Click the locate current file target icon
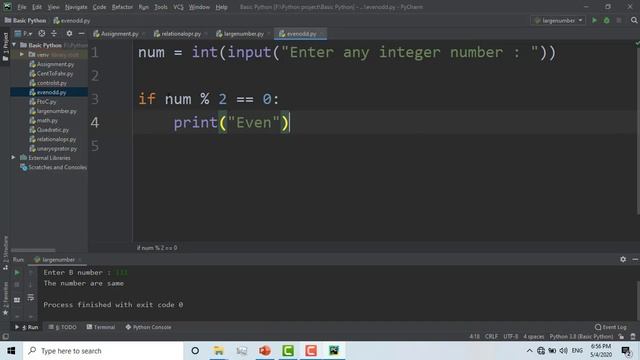640x360 pixels. (42, 33)
